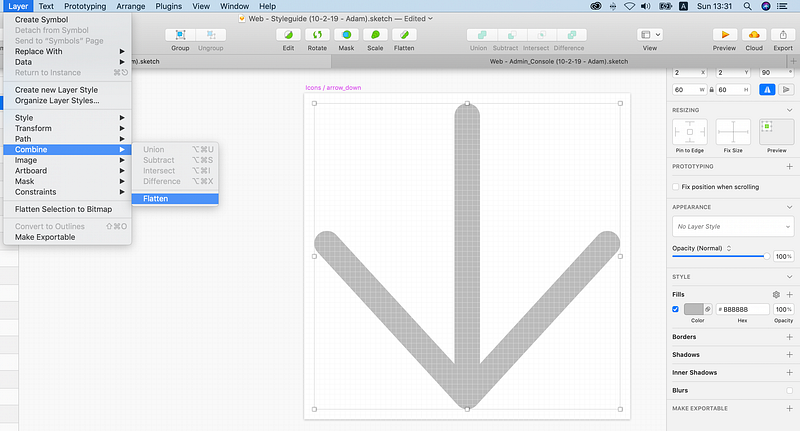The image size is (800, 431).
Task: Add a new fill with plus
Action: [x=789, y=294]
